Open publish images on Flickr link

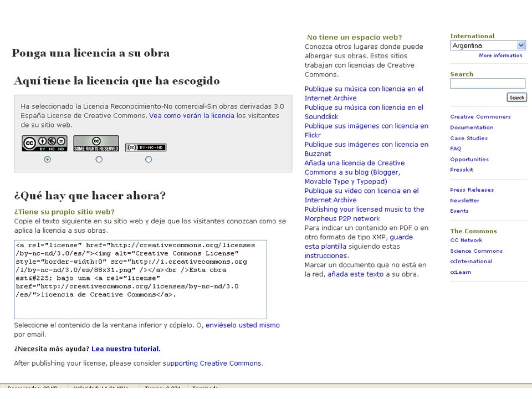pyautogui.click(x=366, y=131)
